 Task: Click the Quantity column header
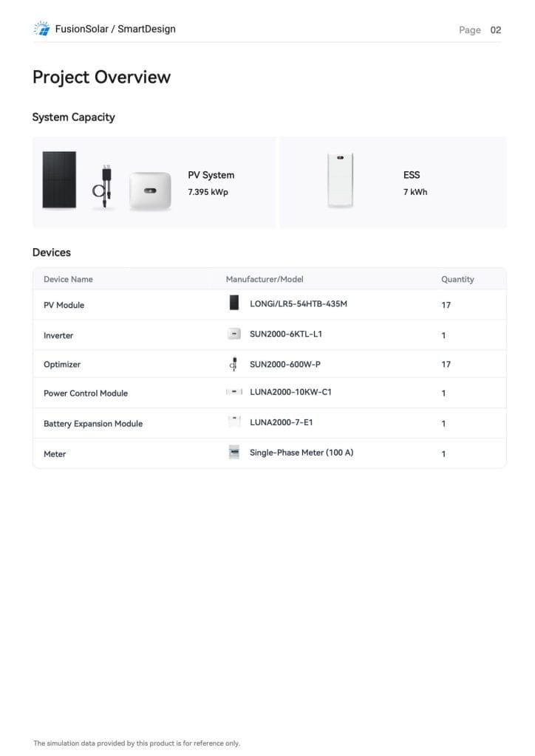point(457,279)
